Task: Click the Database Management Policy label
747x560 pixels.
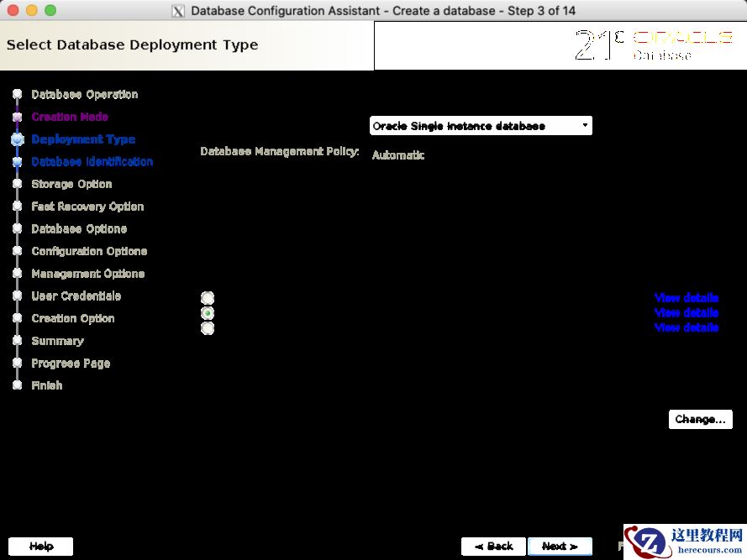Action: click(x=280, y=151)
